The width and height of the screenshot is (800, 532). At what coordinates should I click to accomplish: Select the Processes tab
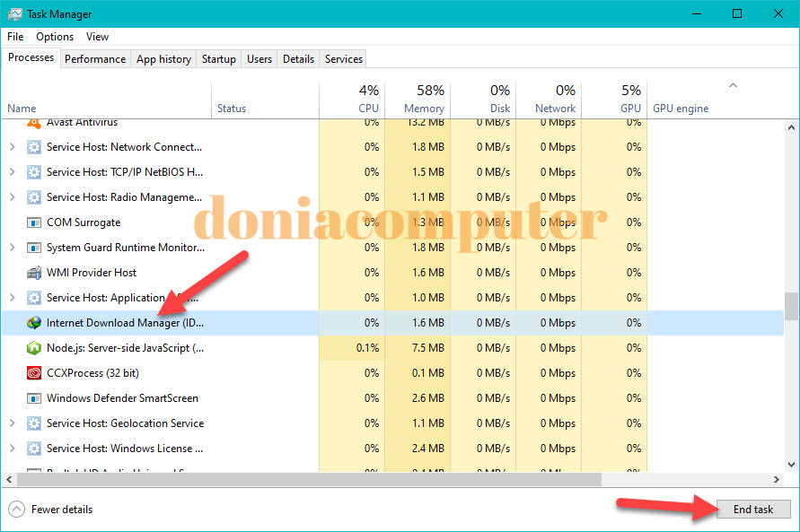(31, 57)
